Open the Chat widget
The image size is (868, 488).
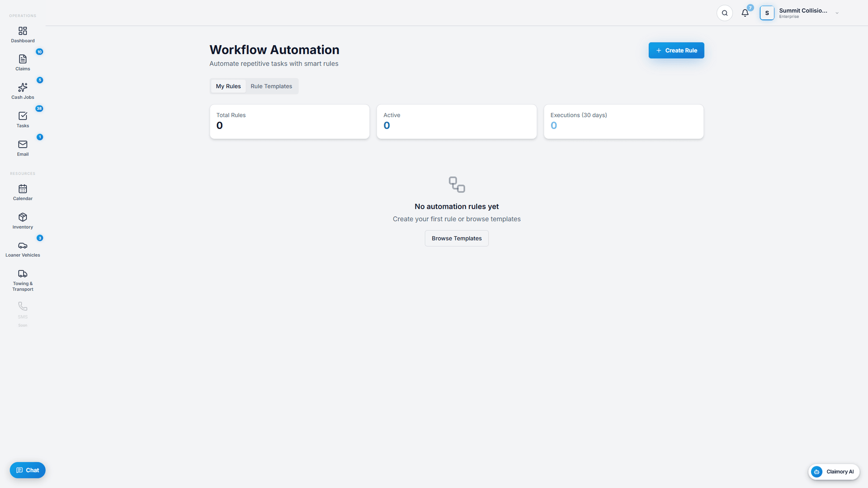tap(28, 470)
